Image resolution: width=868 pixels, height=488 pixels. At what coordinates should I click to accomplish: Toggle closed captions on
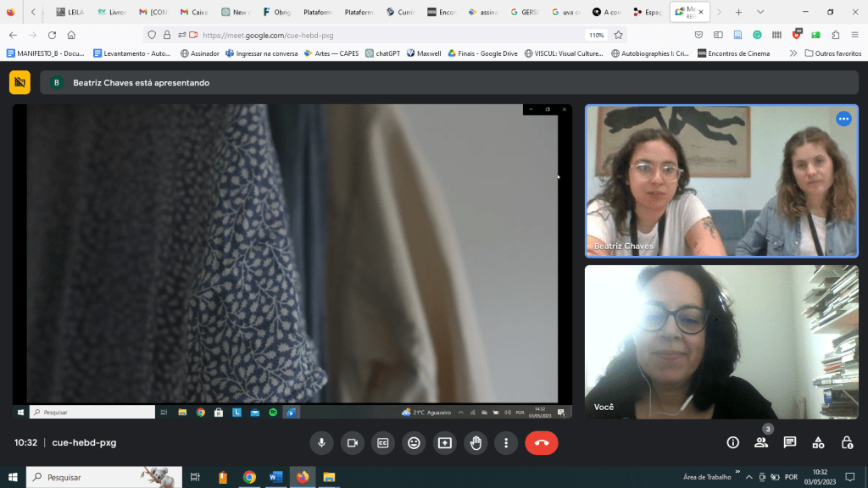pyautogui.click(x=383, y=442)
